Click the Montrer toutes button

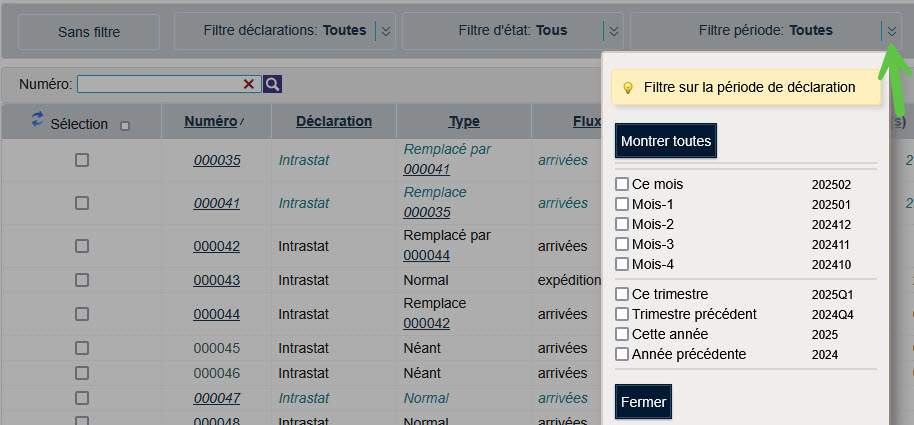(666, 141)
